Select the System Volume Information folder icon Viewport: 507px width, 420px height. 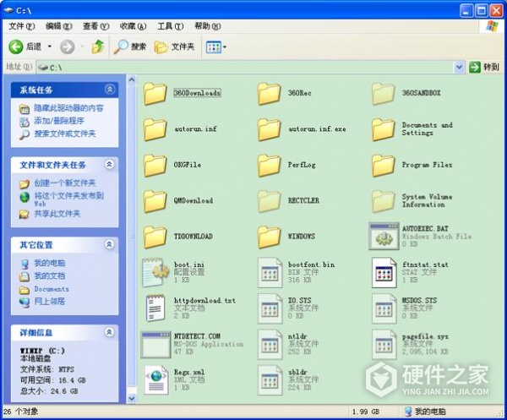383,201
